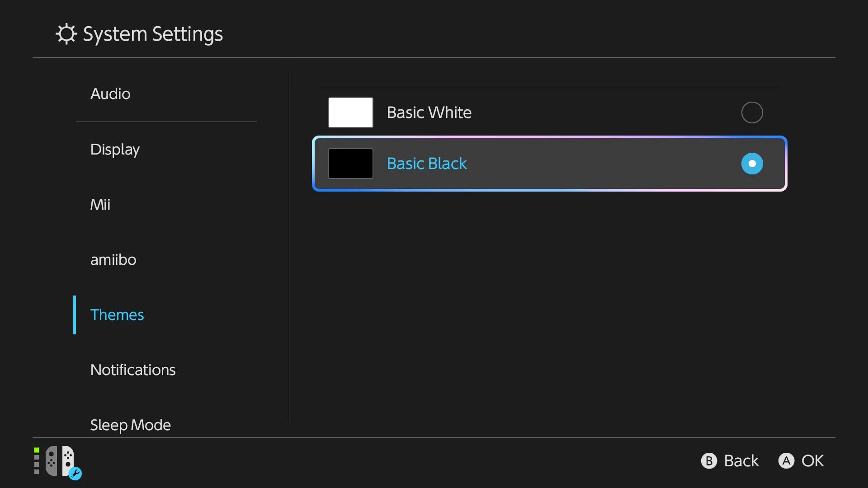This screenshot has height=488, width=868.
Task: Click the white theme preview swatch
Action: click(350, 112)
